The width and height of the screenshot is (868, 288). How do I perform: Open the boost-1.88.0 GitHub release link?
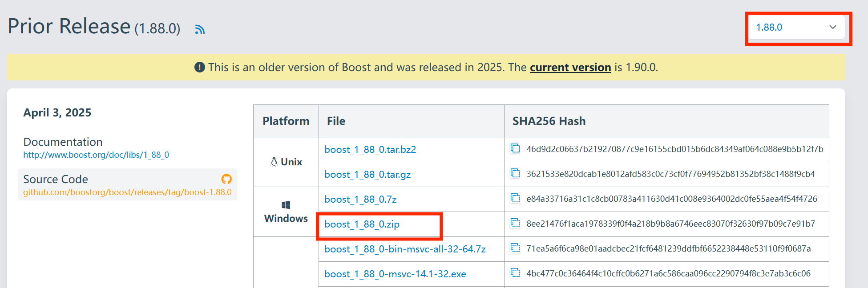(x=127, y=192)
